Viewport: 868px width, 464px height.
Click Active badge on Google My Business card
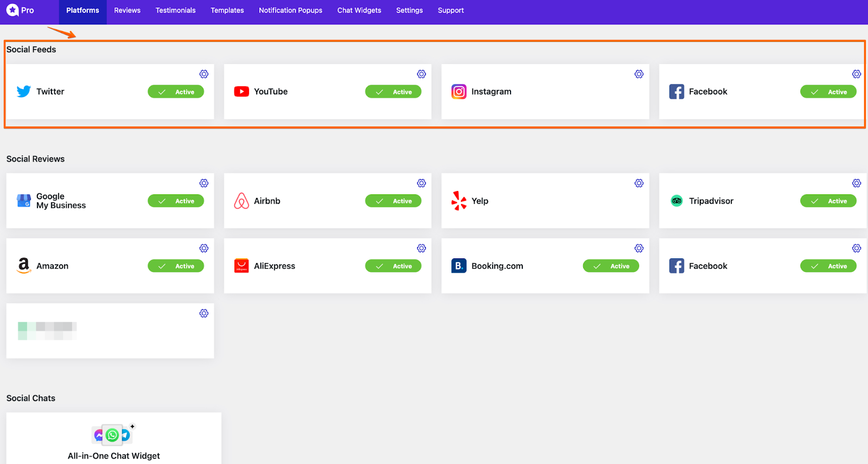click(x=176, y=201)
